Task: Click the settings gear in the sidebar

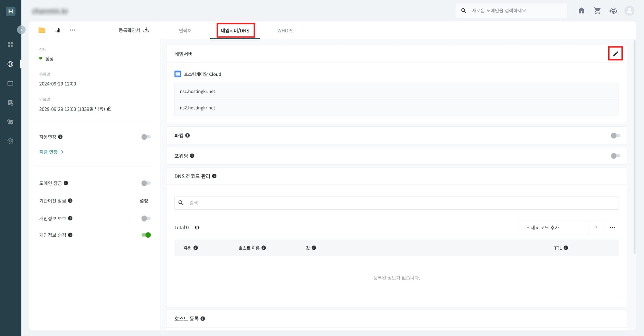Action: pos(10,141)
